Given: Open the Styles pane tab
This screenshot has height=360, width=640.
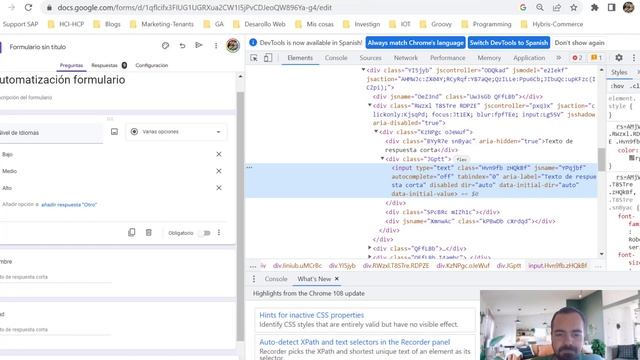Looking at the screenshot, I should click(619, 72).
